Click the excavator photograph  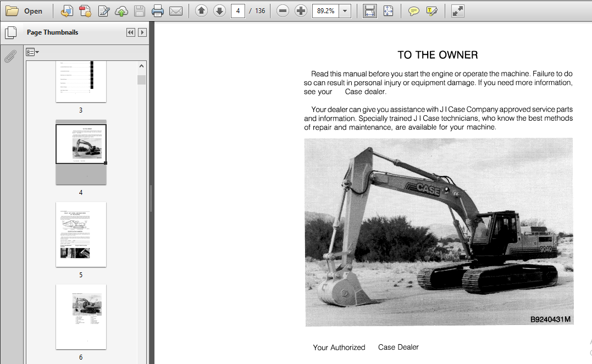(439, 232)
